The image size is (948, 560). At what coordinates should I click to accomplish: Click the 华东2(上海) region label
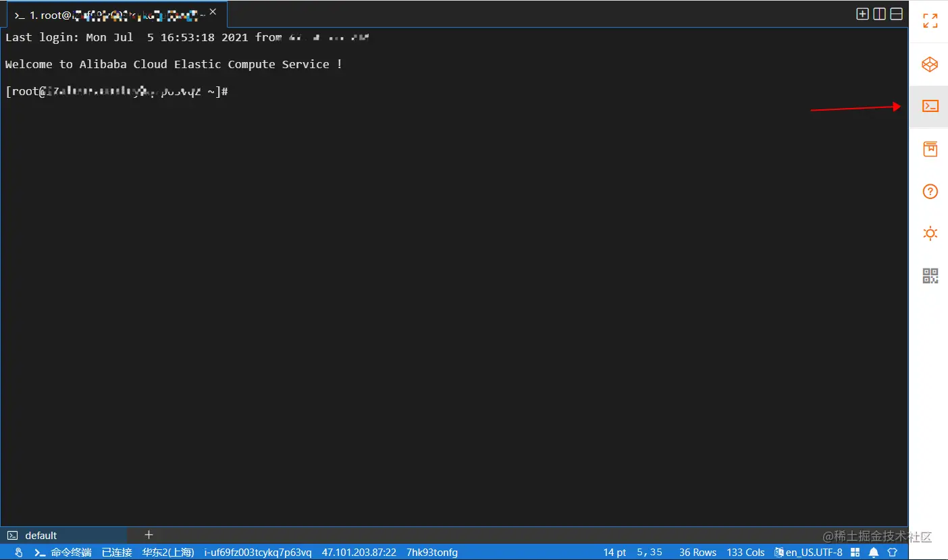pos(168,553)
